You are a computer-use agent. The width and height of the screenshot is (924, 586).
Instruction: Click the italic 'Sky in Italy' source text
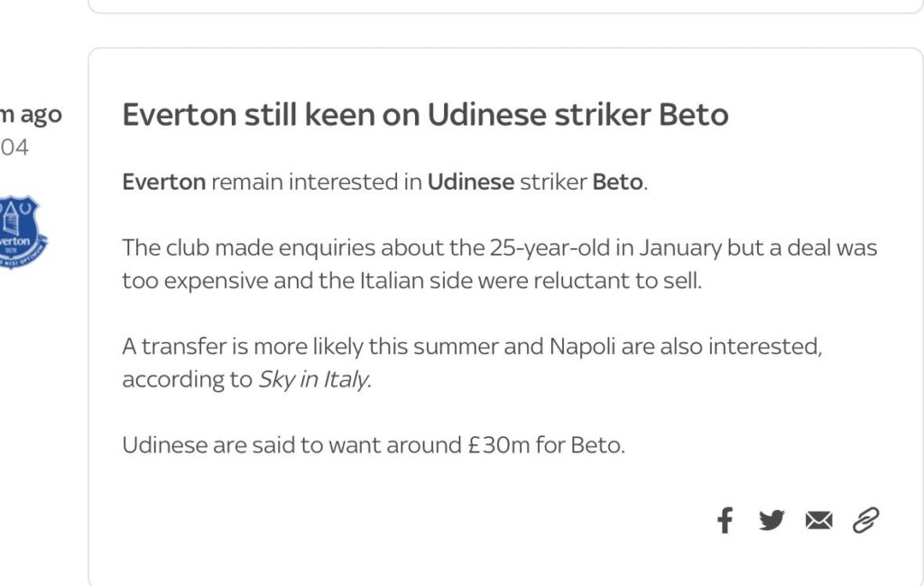pyautogui.click(x=314, y=379)
